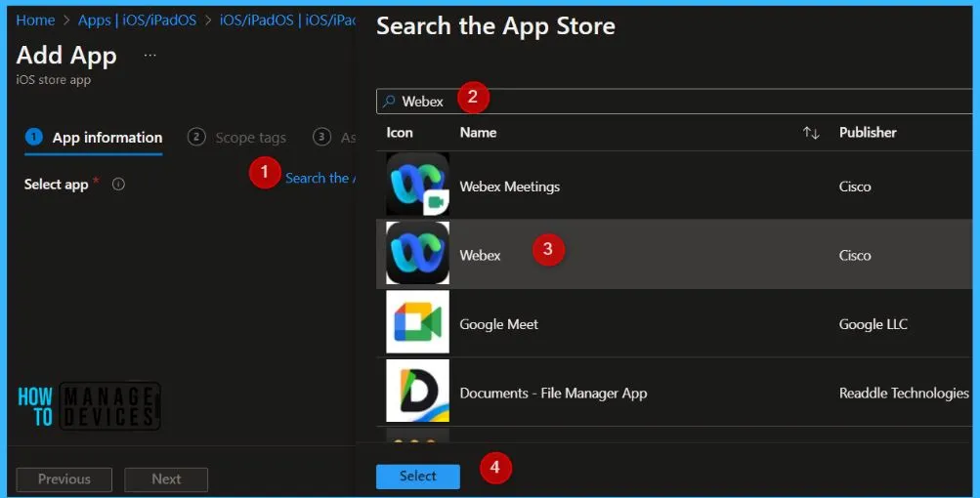The height and width of the screenshot is (498, 980).
Task: Select the Google Meet row name
Action: pyautogui.click(x=498, y=323)
